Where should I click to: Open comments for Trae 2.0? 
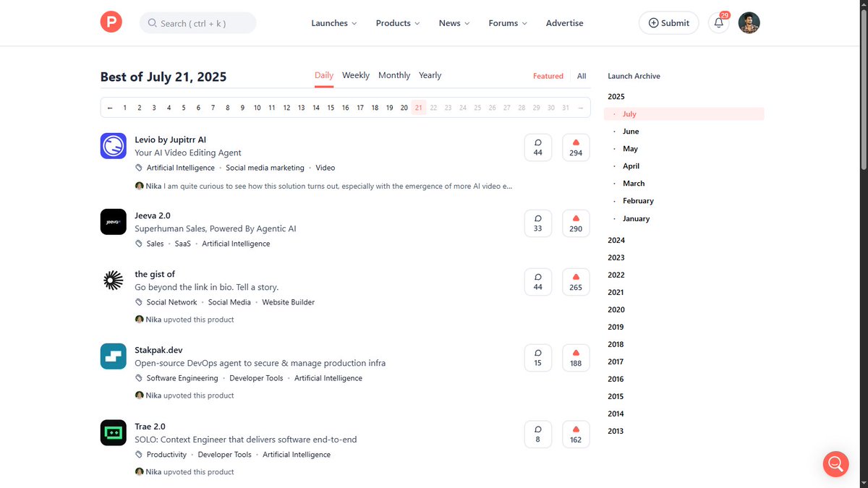coord(537,433)
